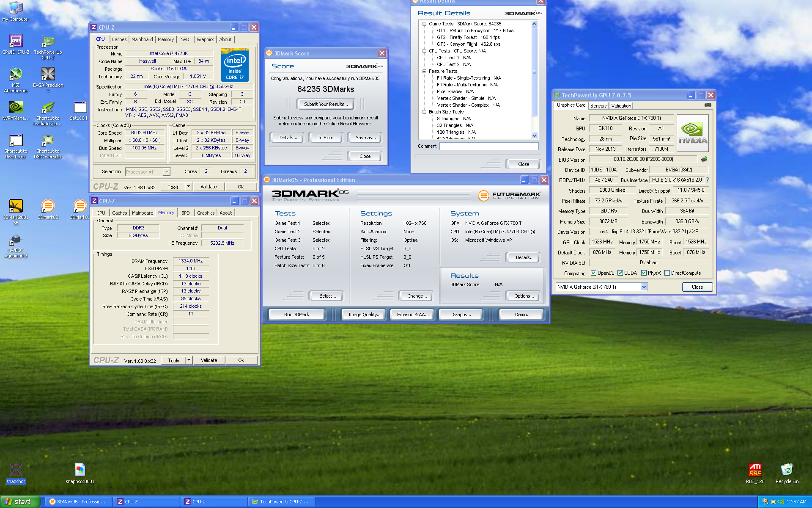Click GPU-Z BIOS save chip icon
The width and height of the screenshot is (812, 508).
point(704,159)
